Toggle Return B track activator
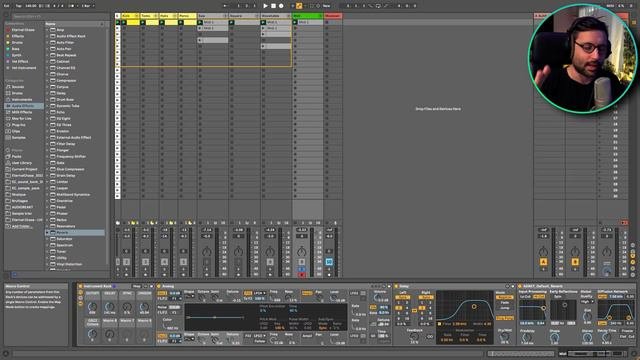Screen dimensions: 640x360 [575, 262]
